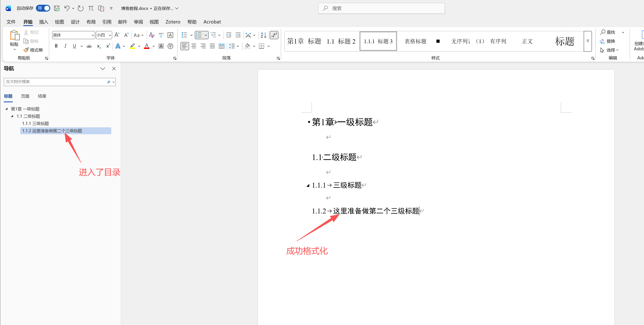The image size is (644, 325).
Task: Click the bullet list icon
Action: (184, 35)
